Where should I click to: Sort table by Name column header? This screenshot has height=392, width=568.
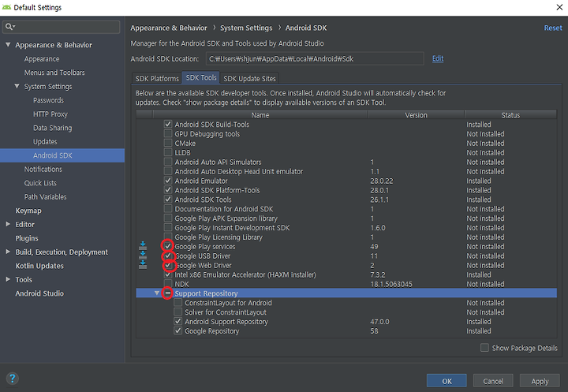point(260,115)
